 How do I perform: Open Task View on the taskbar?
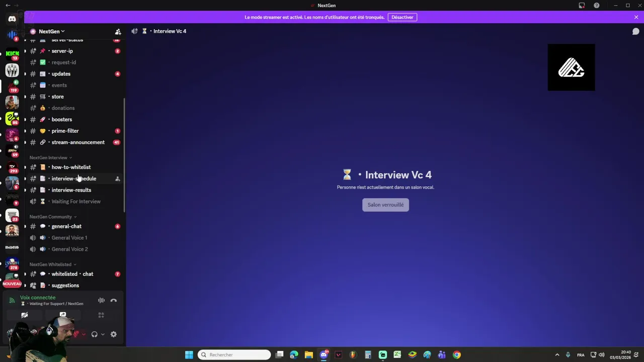pyautogui.click(x=280, y=354)
